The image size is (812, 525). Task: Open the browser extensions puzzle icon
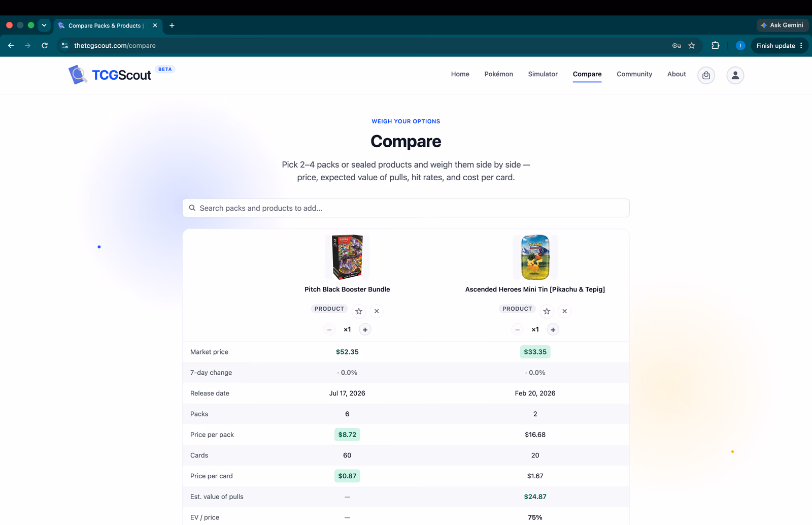(716, 46)
